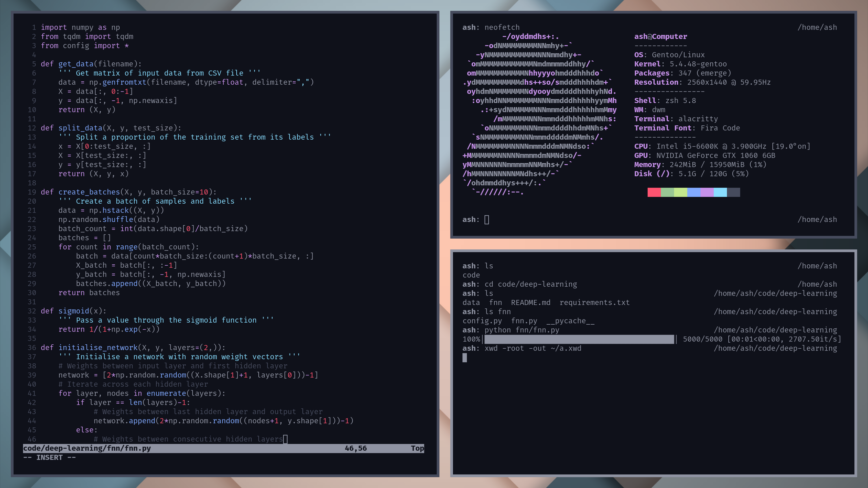Click the cyan color block in neofetch palette
The width and height of the screenshot is (868, 488).
(x=720, y=192)
